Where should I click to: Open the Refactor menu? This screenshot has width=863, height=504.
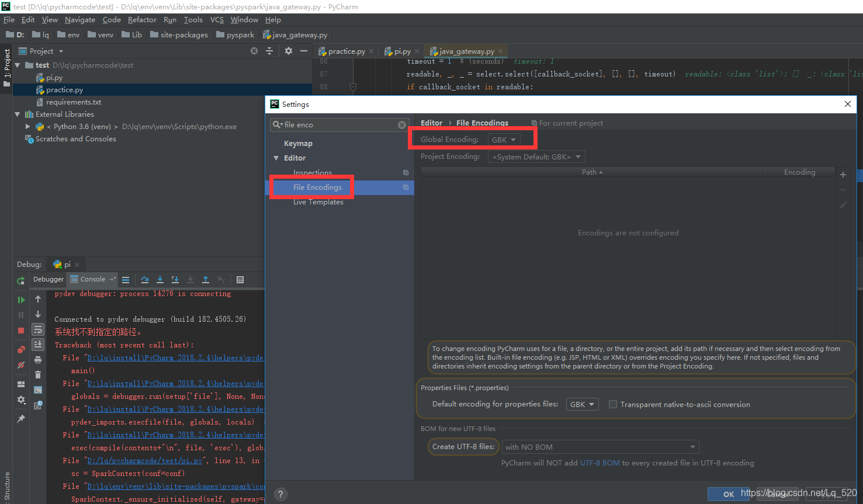tap(142, 20)
